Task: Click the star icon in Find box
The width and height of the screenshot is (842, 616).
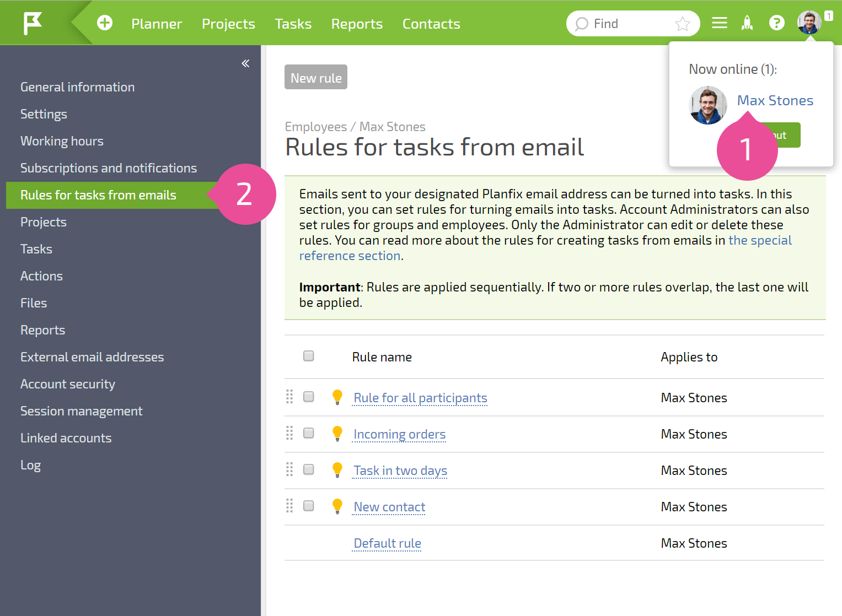Action: 682,24
